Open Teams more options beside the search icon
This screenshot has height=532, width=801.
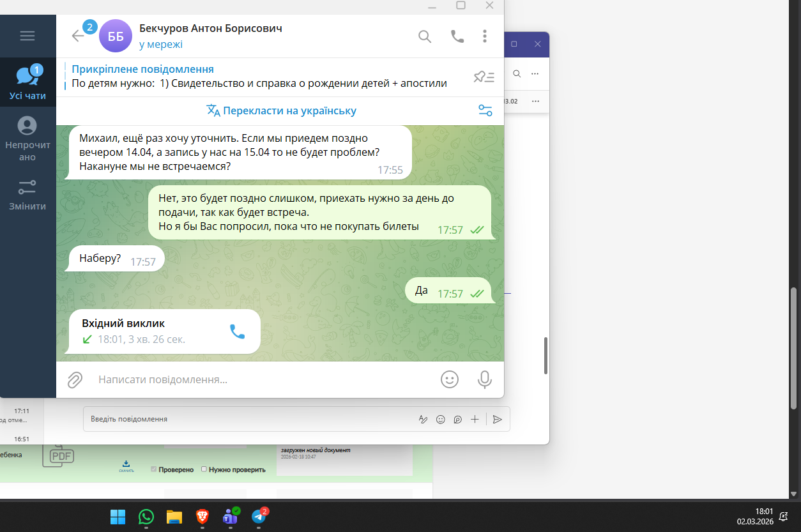(x=535, y=73)
